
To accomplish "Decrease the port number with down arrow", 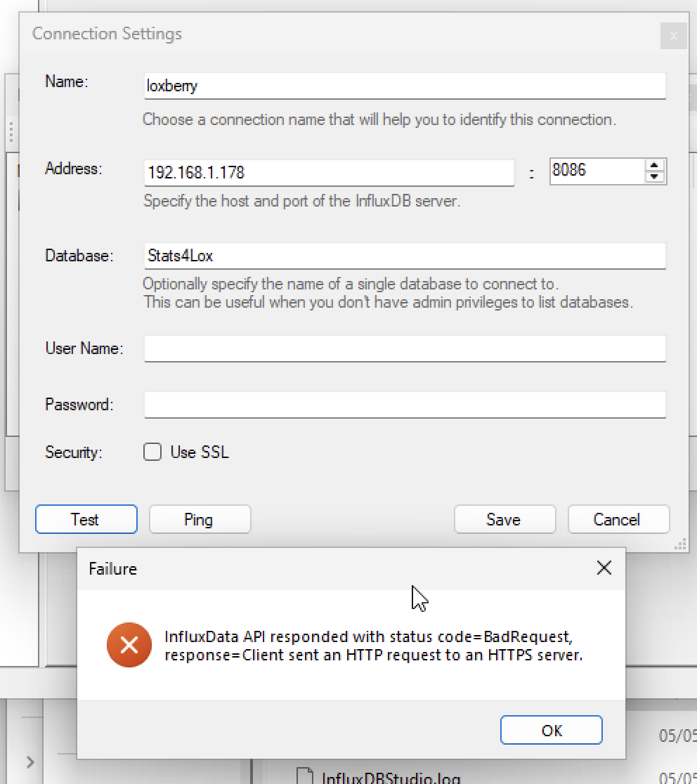I will 654,177.
